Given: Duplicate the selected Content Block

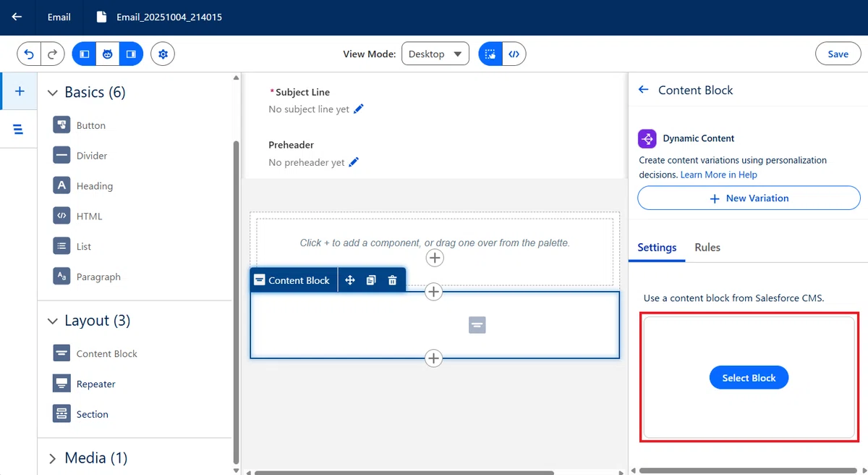Looking at the screenshot, I should pyautogui.click(x=371, y=280).
